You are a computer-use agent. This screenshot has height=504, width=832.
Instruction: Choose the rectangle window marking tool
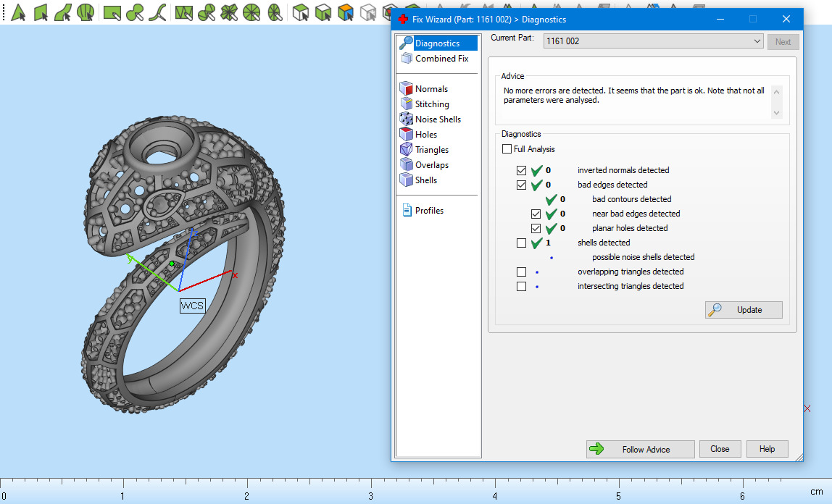(112, 12)
